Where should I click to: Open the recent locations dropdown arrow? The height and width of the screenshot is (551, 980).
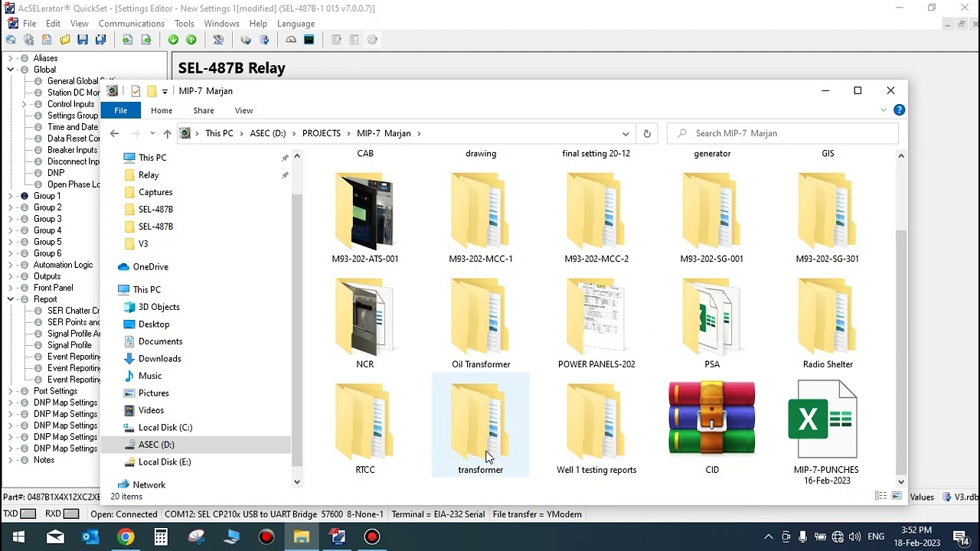pyautogui.click(x=152, y=134)
